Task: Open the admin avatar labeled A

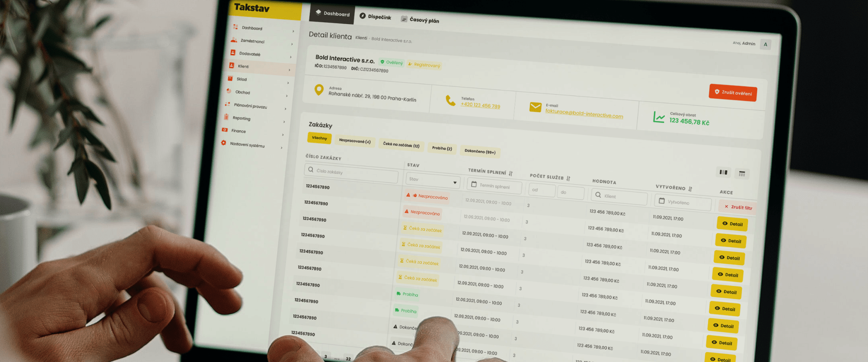Action: (x=765, y=44)
